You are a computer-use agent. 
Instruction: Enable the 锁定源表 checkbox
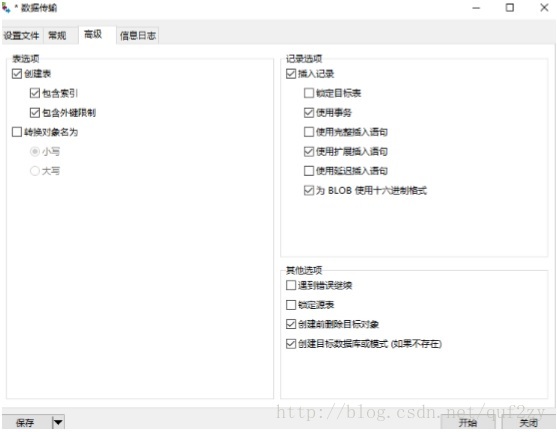pyautogui.click(x=291, y=305)
